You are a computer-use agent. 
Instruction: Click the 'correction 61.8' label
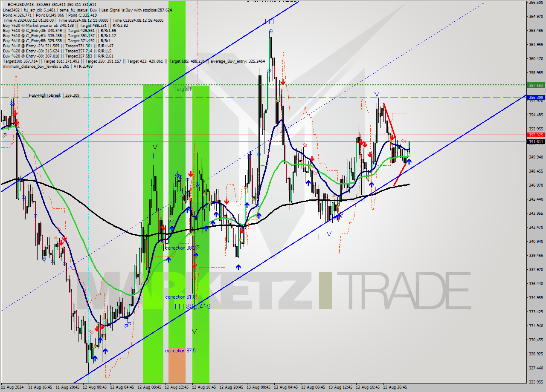(180, 297)
